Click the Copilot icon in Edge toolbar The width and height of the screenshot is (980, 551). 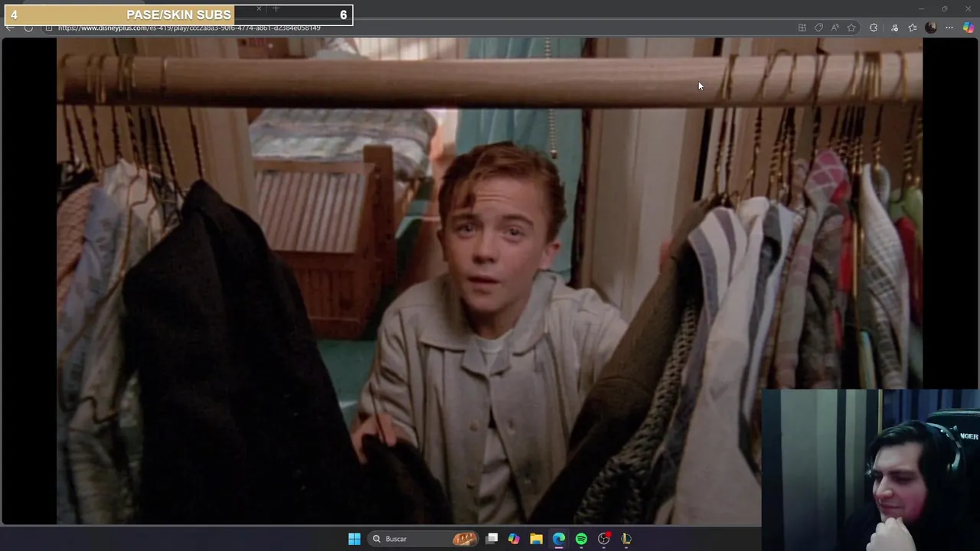coord(969,28)
